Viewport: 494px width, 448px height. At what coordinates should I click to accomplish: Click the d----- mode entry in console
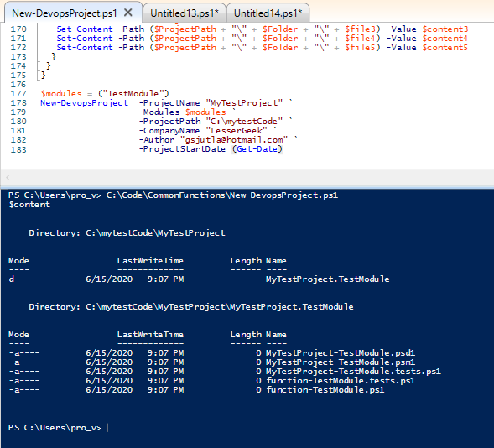coord(24,279)
